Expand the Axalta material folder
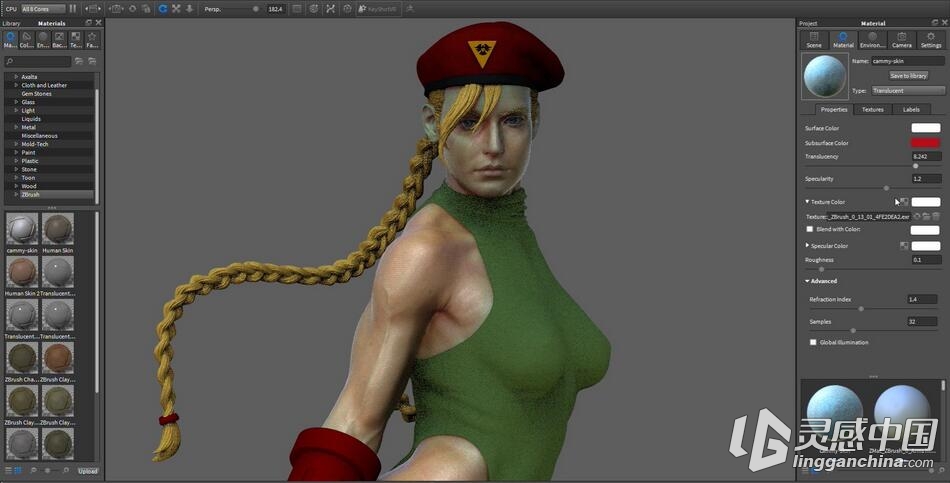This screenshot has width=950, height=483. [x=16, y=77]
